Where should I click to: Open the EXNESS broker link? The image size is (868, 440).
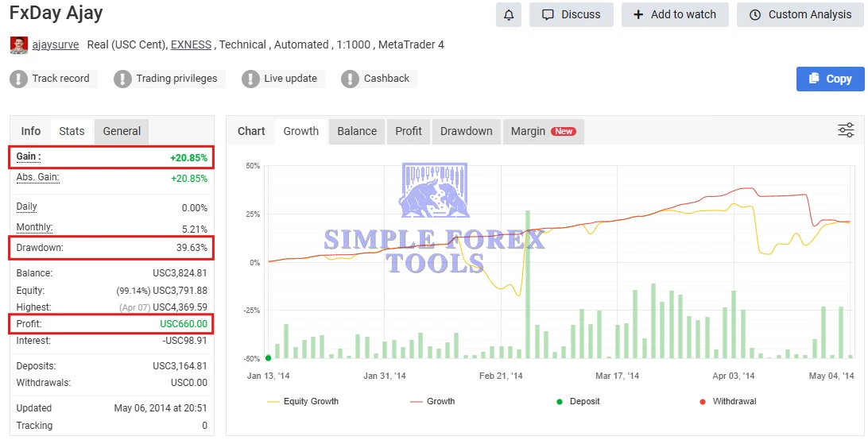[x=191, y=45]
